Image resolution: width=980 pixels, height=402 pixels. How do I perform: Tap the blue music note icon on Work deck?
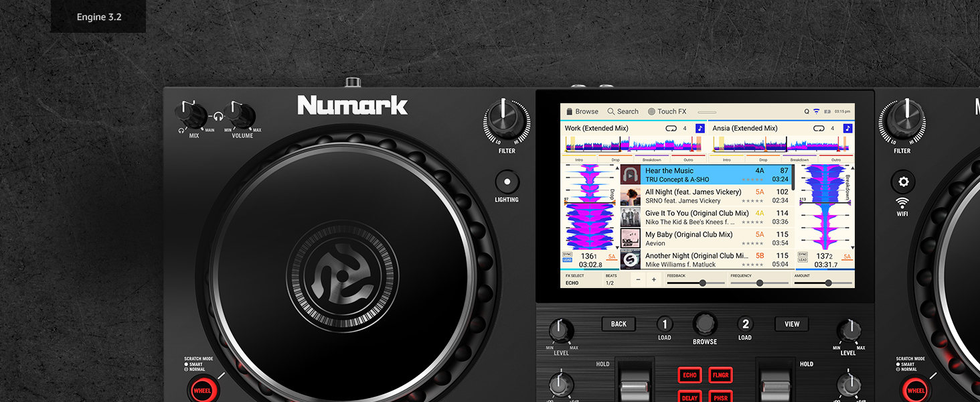(700, 128)
